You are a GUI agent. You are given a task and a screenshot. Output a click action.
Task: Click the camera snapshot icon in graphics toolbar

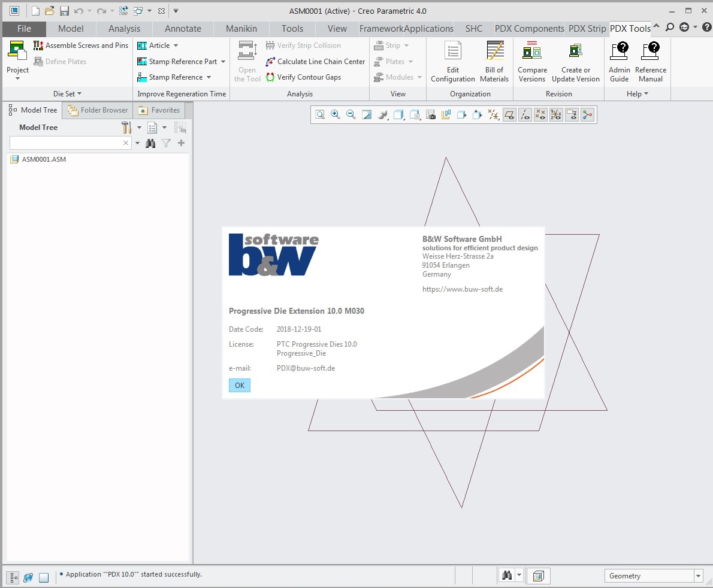click(431, 114)
